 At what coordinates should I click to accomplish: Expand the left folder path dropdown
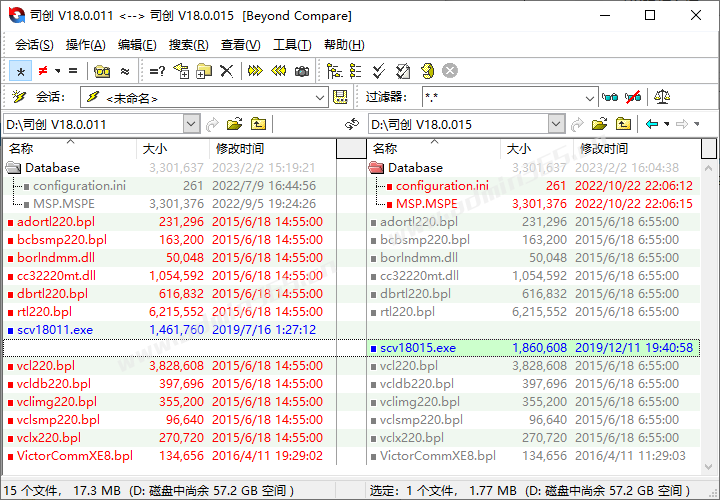[x=191, y=124]
